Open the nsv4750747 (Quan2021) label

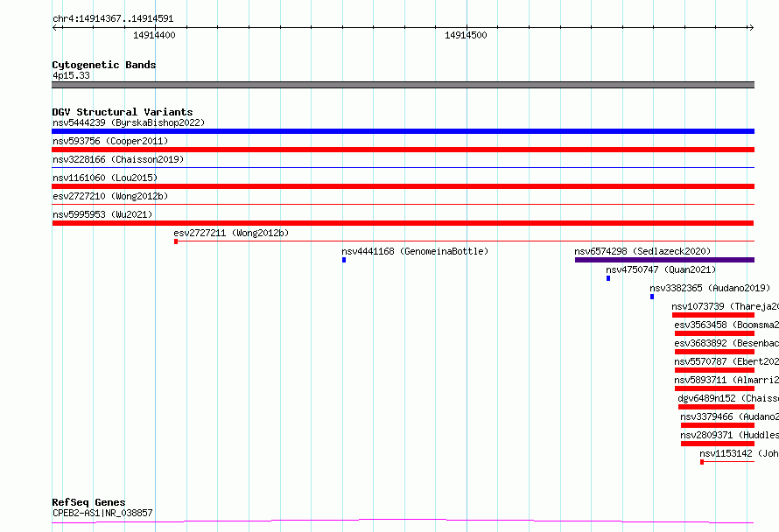[x=661, y=269]
